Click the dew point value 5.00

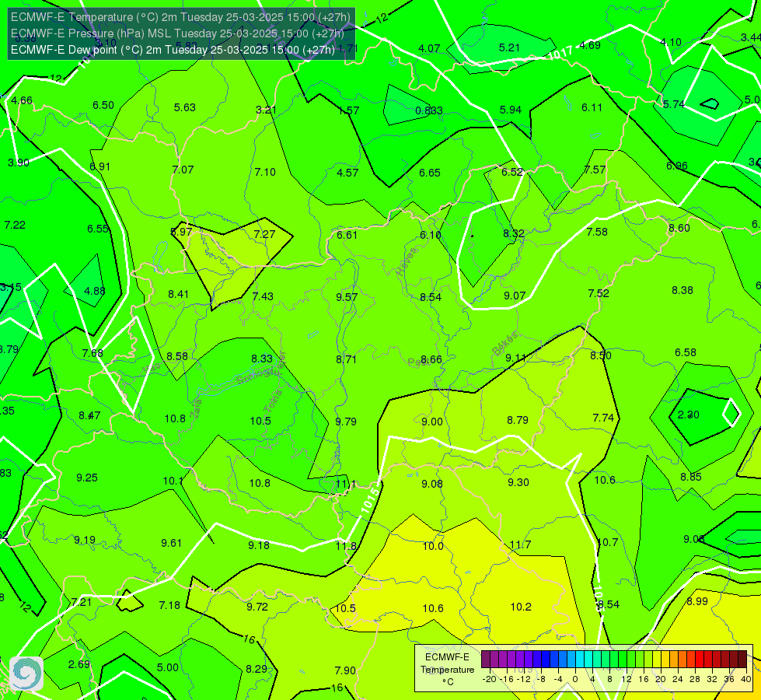167,667
